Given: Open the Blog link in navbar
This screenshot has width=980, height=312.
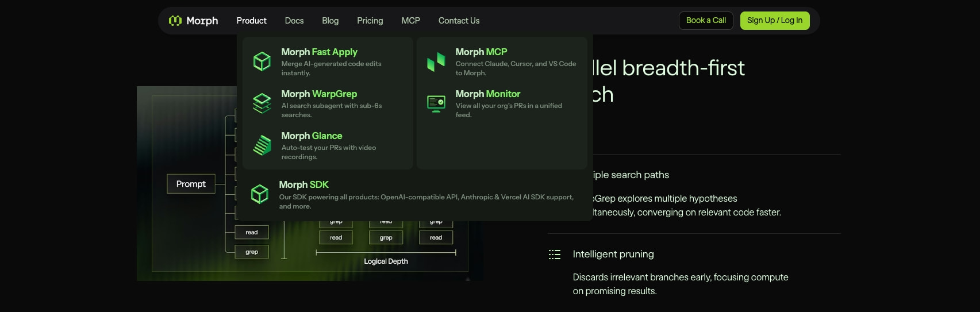Looking at the screenshot, I should tap(330, 21).
